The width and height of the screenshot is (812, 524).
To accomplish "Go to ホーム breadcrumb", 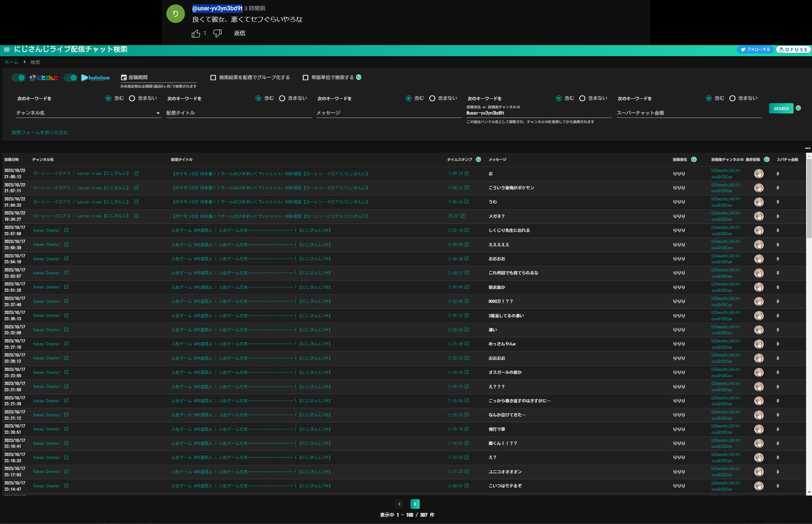I will (11, 62).
